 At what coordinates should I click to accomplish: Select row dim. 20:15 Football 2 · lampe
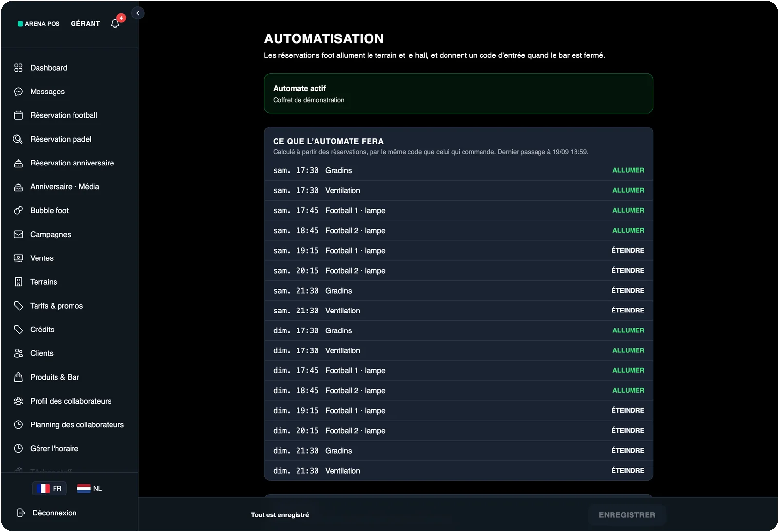(x=459, y=430)
